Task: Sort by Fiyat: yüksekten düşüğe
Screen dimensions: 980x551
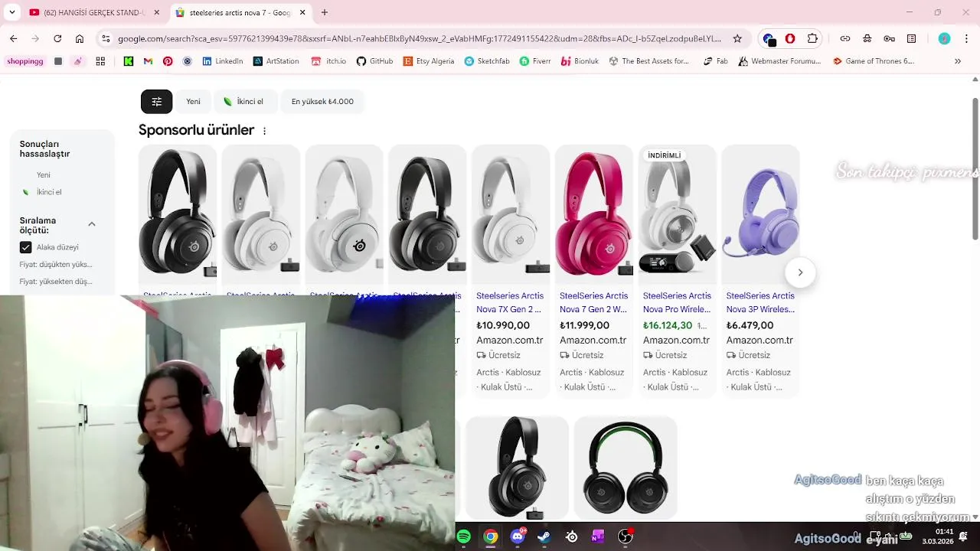Action: [56, 282]
